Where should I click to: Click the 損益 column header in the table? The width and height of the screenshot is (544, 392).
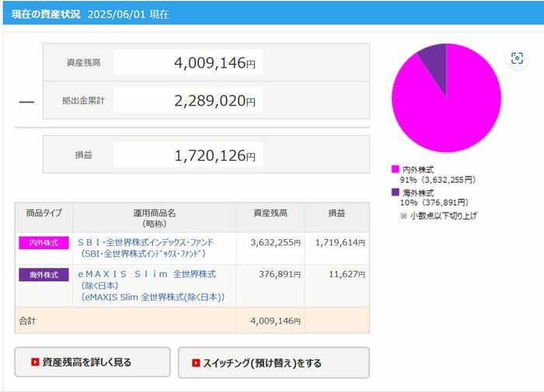(x=337, y=213)
